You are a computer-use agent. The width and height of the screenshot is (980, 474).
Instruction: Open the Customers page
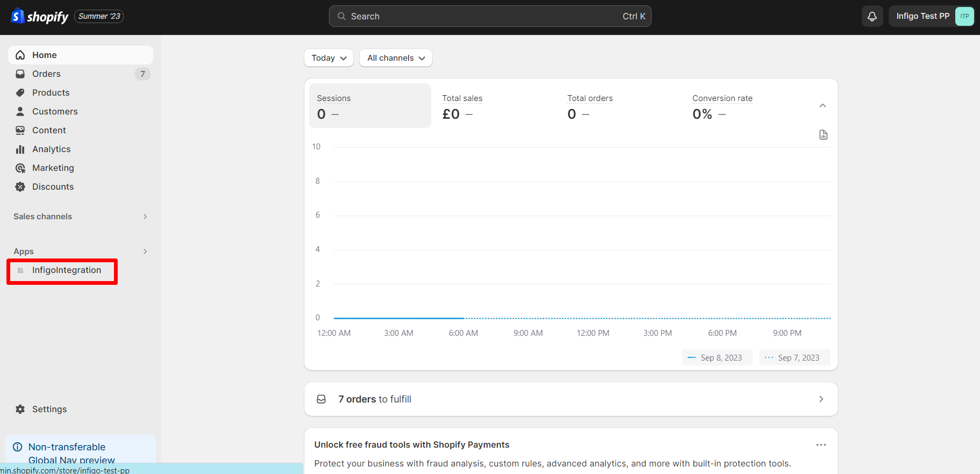(81, 111)
